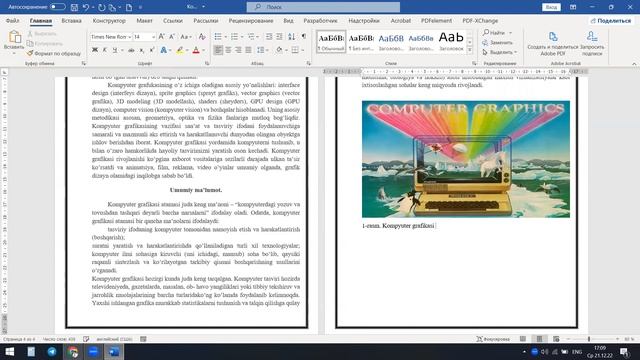Decrease font size with smaller A icon

172,37
